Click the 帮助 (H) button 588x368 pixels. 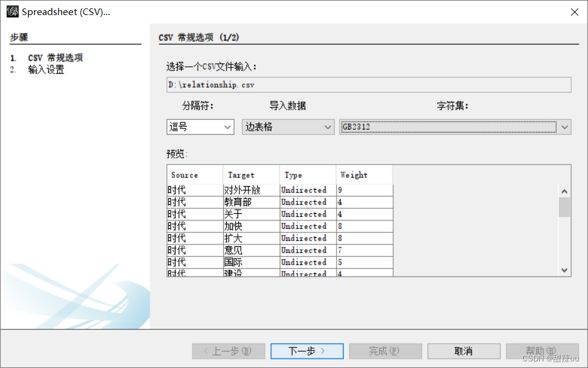click(x=542, y=351)
